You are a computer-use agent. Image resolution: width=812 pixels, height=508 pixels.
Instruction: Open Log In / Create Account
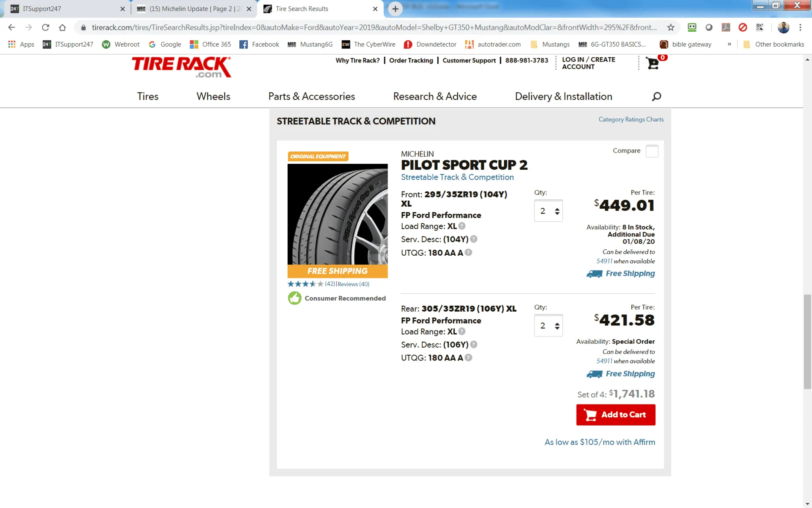(588, 63)
